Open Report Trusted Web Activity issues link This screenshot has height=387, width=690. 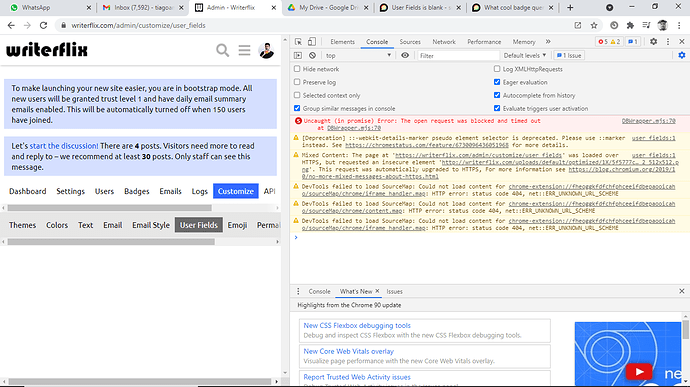[x=357, y=377]
